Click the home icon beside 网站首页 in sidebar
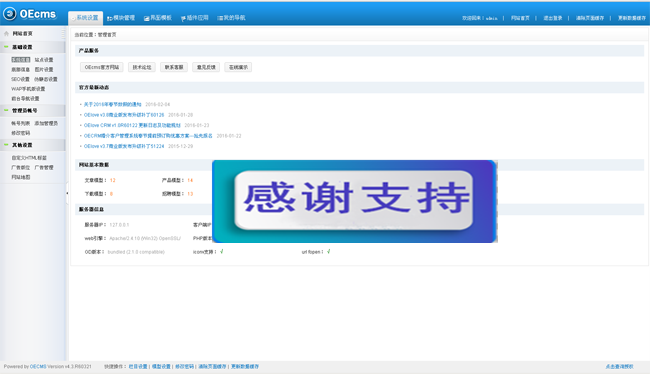This screenshot has height=374, width=650. pos(6,34)
